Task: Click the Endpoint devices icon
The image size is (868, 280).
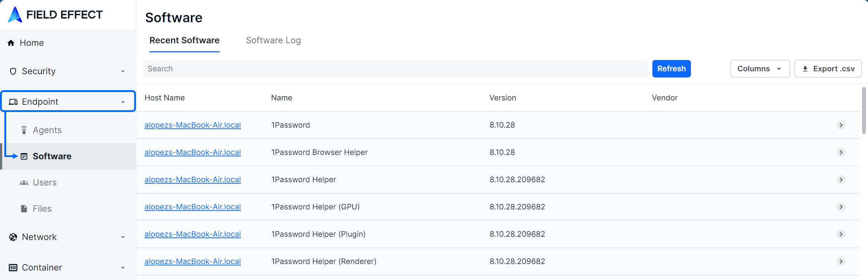Action: [13, 102]
